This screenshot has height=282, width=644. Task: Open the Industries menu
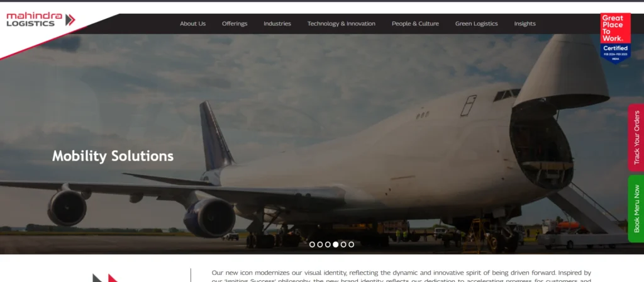(277, 24)
